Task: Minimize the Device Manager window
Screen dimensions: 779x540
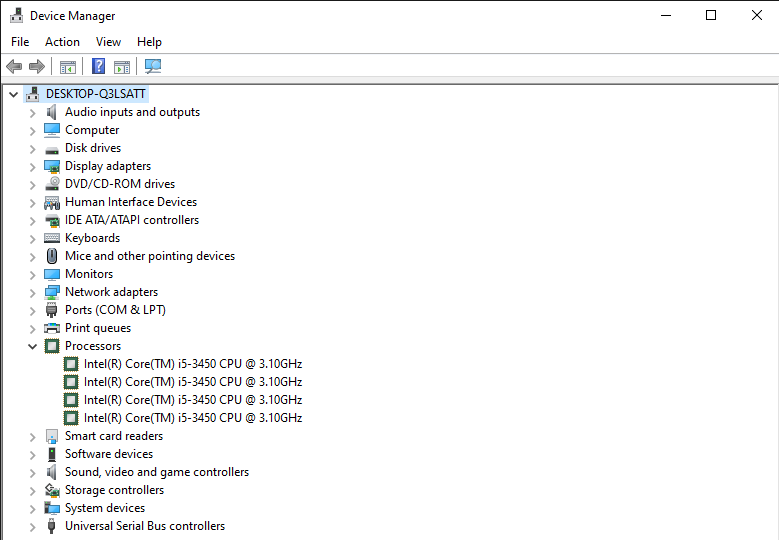Action: tap(666, 15)
